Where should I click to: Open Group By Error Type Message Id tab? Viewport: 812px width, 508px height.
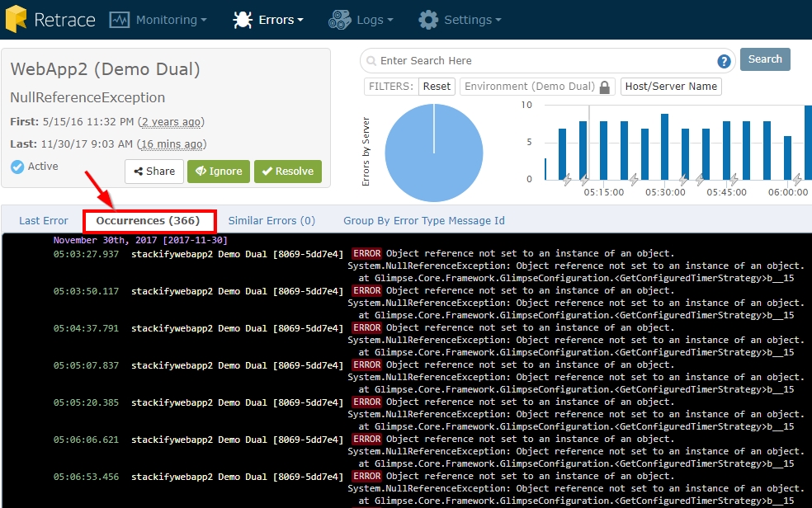[424, 221]
